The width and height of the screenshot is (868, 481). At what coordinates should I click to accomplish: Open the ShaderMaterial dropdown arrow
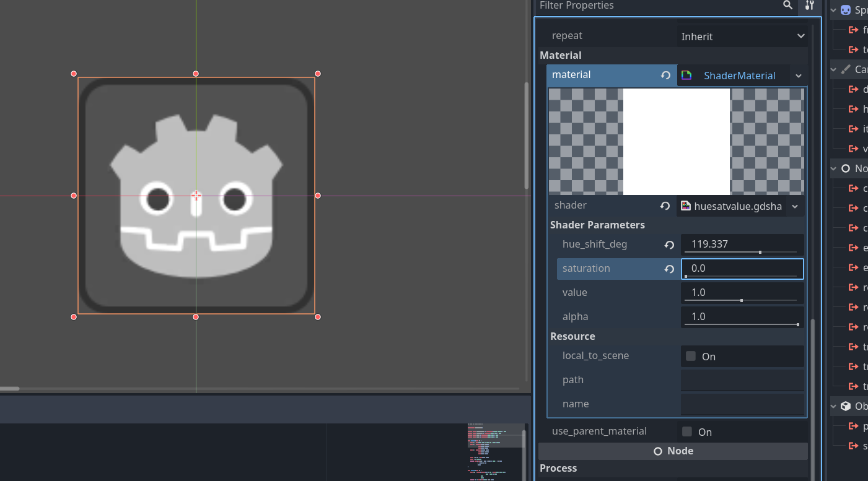(799, 76)
